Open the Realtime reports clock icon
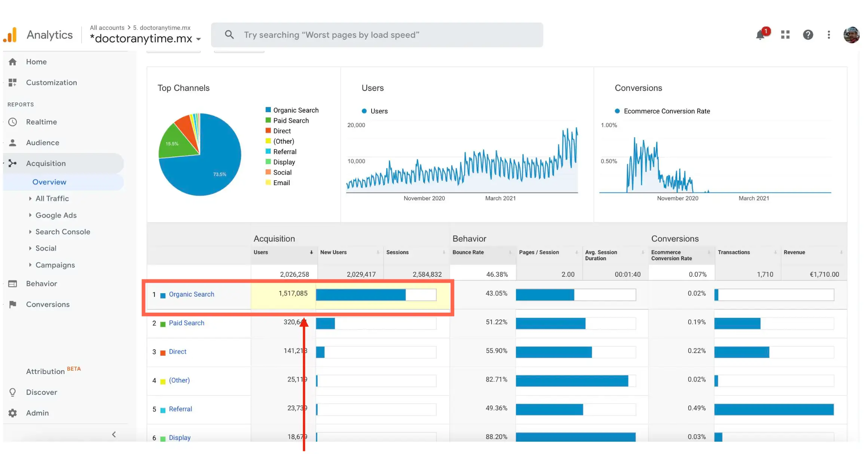868x454 pixels. 13,122
